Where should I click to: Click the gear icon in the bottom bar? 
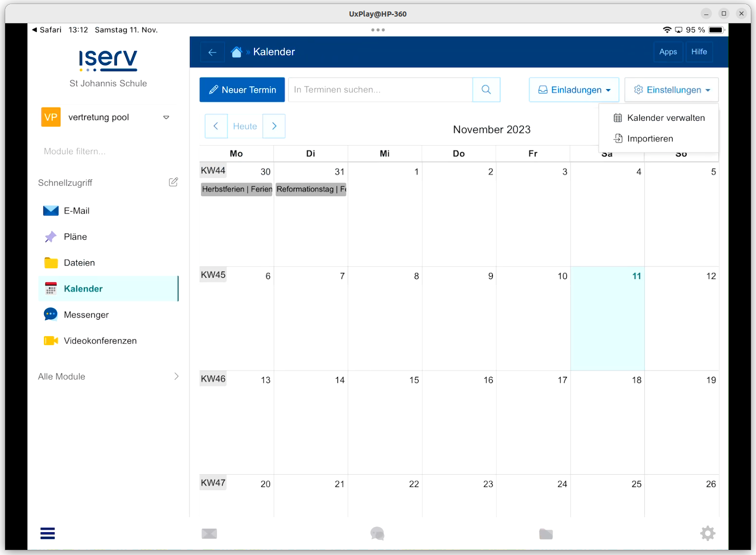[x=707, y=533]
